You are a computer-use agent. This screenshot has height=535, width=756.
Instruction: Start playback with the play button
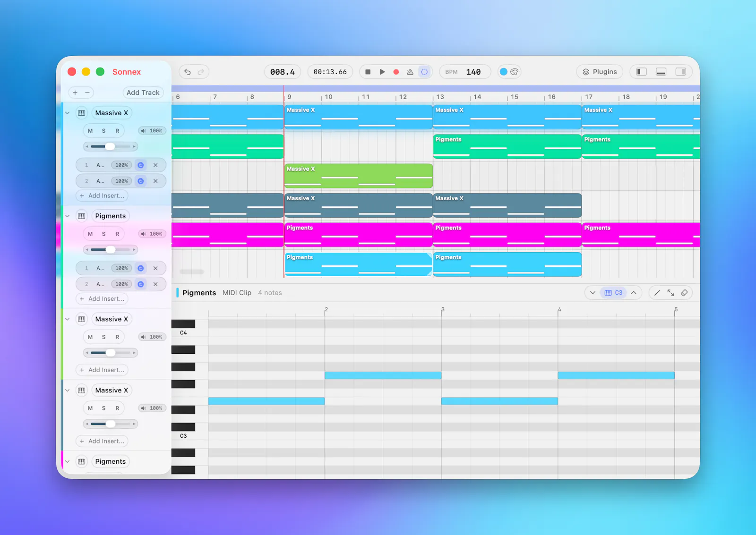(x=382, y=72)
